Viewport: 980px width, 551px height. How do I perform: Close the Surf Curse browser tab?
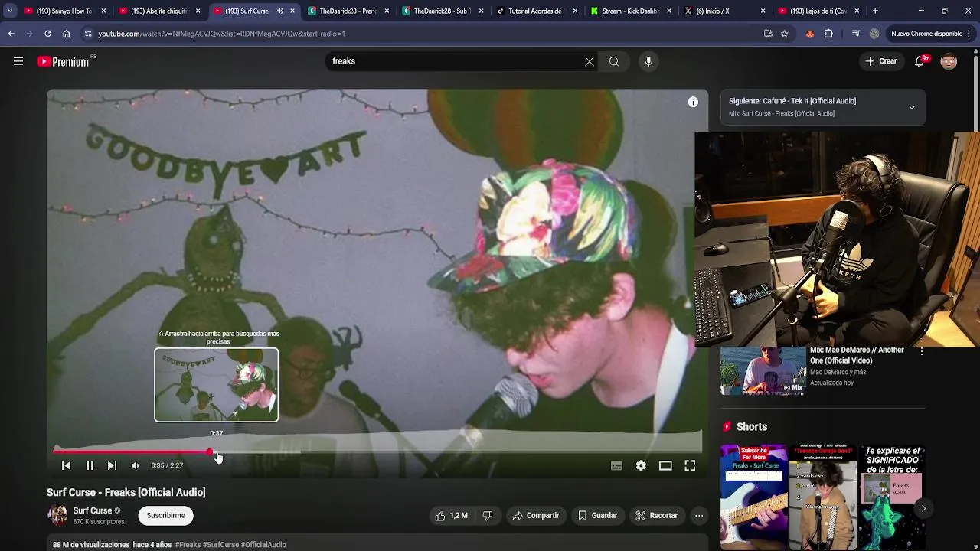[292, 11]
